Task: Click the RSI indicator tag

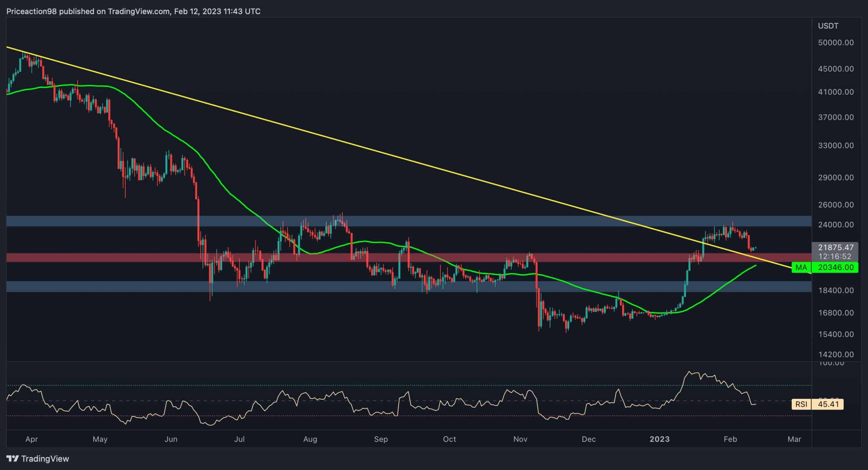Action: tap(801, 404)
